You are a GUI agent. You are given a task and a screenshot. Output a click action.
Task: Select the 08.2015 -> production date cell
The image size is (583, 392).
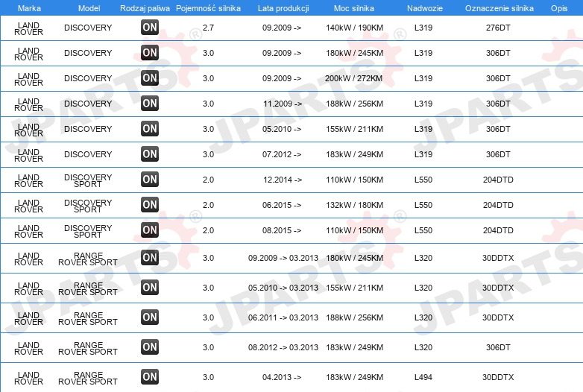[282, 230]
